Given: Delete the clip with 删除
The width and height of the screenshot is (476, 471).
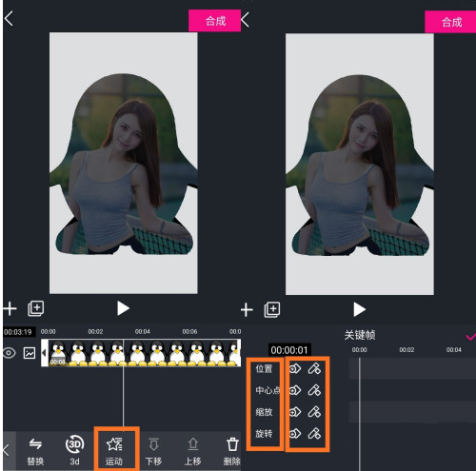Looking at the screenshot, I should (x=232, y=451).
